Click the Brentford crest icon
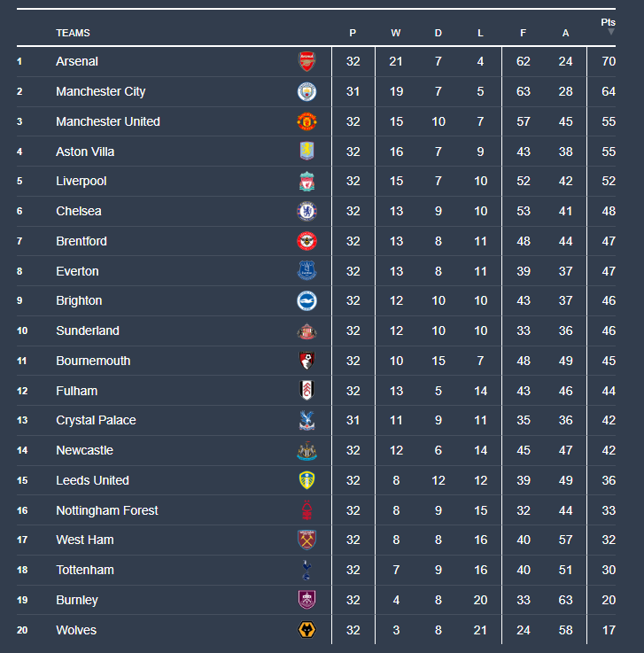Screen dimensions: 644x653 [x=306, y=241]
